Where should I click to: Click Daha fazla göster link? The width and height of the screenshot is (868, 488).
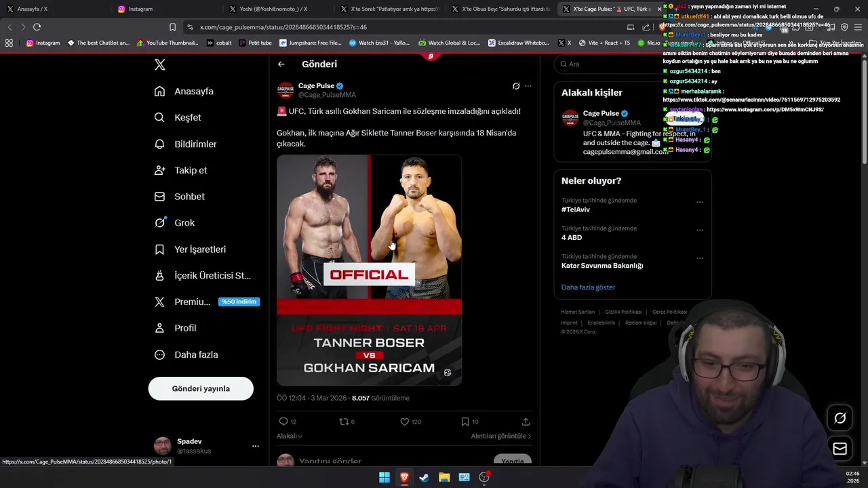588,287
